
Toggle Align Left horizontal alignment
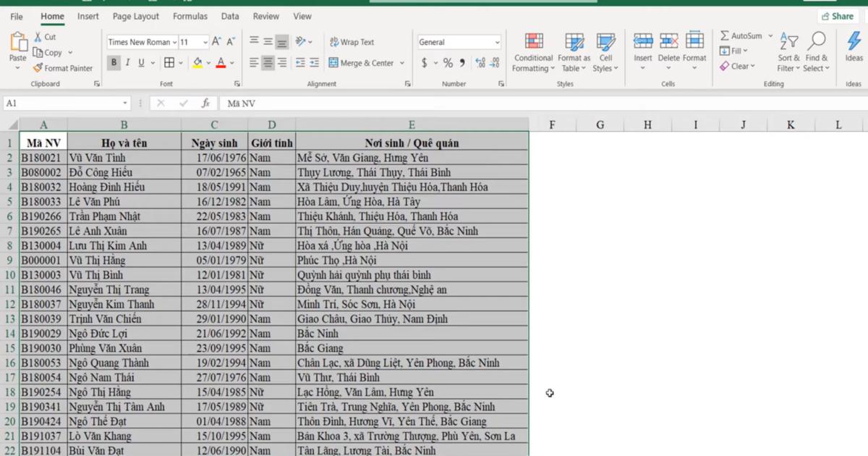pos(254,63)
